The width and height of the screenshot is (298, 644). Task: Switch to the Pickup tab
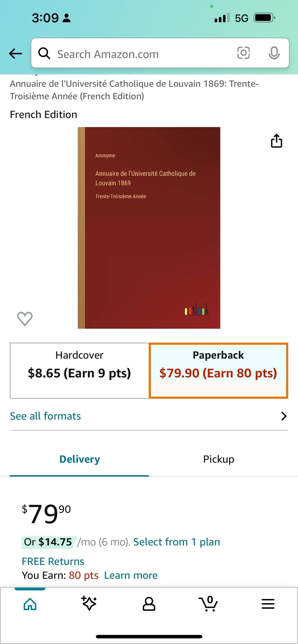click(x=219, y=459)
